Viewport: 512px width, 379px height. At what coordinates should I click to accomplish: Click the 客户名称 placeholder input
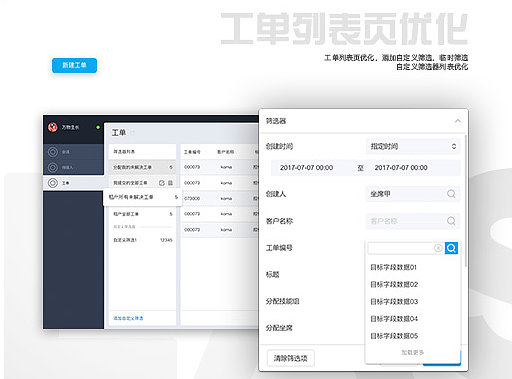[413, 221]
